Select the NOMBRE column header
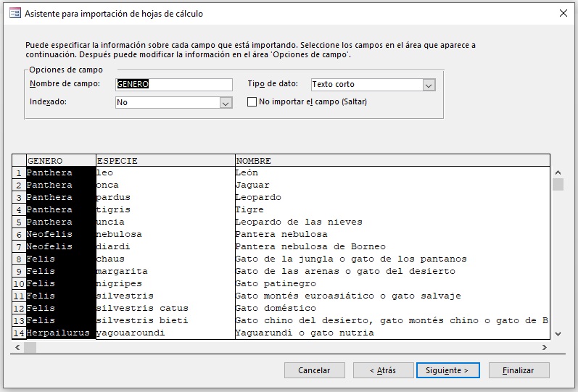578x392 pixels. tap(392, 161)
